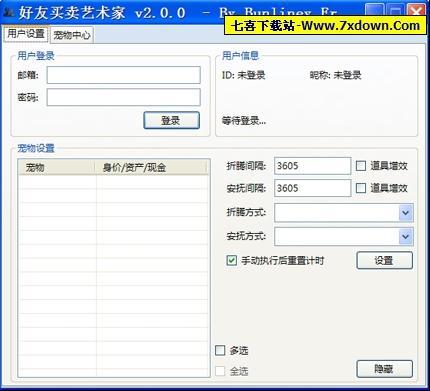Click the 等待登录... status text
This screenshot has height=391, width=430.
[244, 121]
